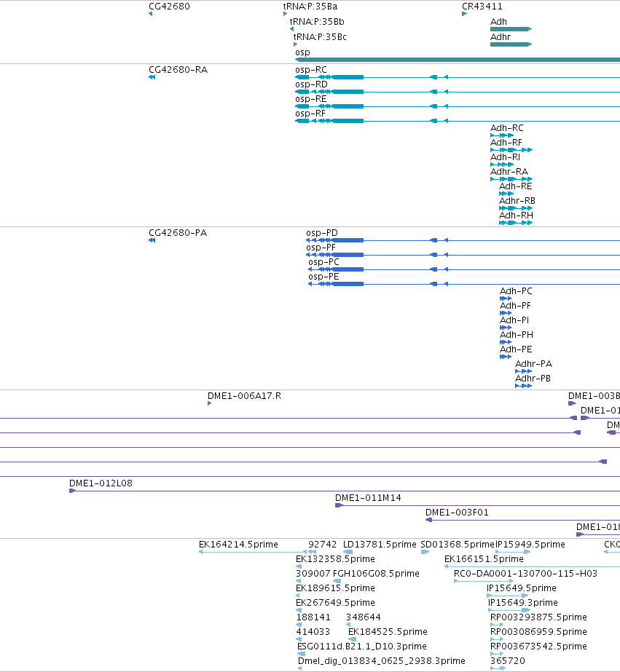Select the Adh-RF transcript label
The width and height of the screenshot is (620, 672).
[506, 142]
